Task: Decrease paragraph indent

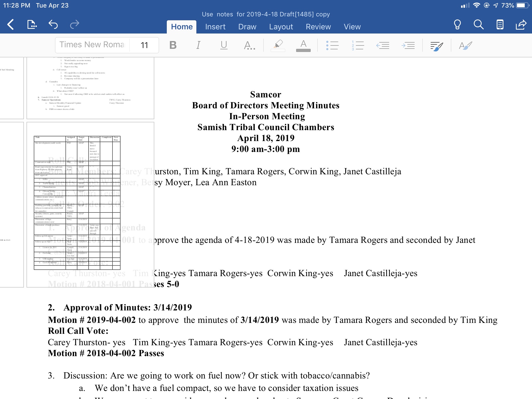Action: 383,45
